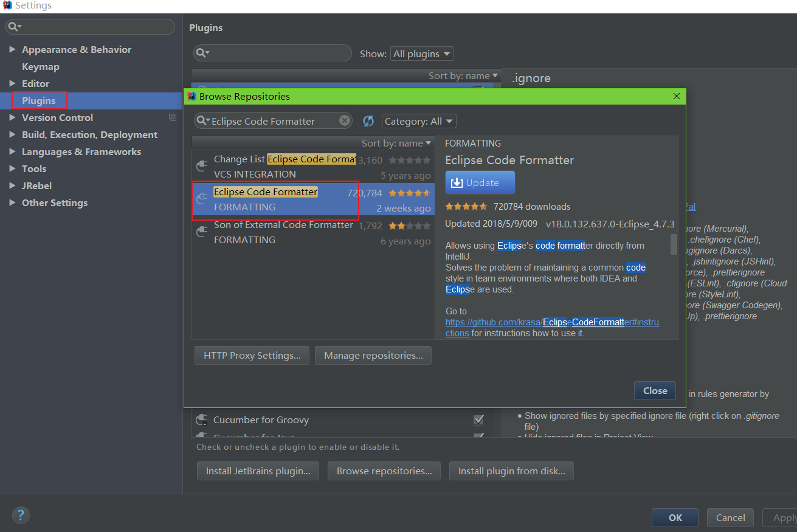Toggle the Cucumber for Groovy checkbox
The image size is (797, 532).
click(479, 420)
